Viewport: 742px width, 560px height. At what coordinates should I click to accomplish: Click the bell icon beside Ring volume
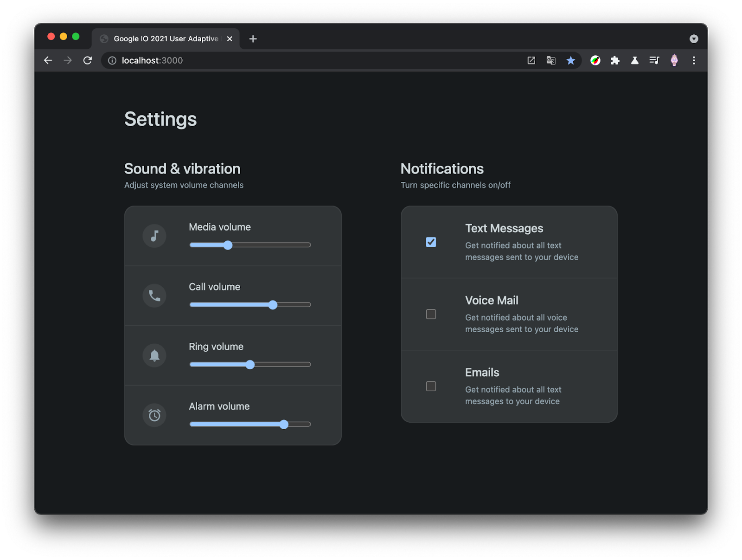click(154, 355)
